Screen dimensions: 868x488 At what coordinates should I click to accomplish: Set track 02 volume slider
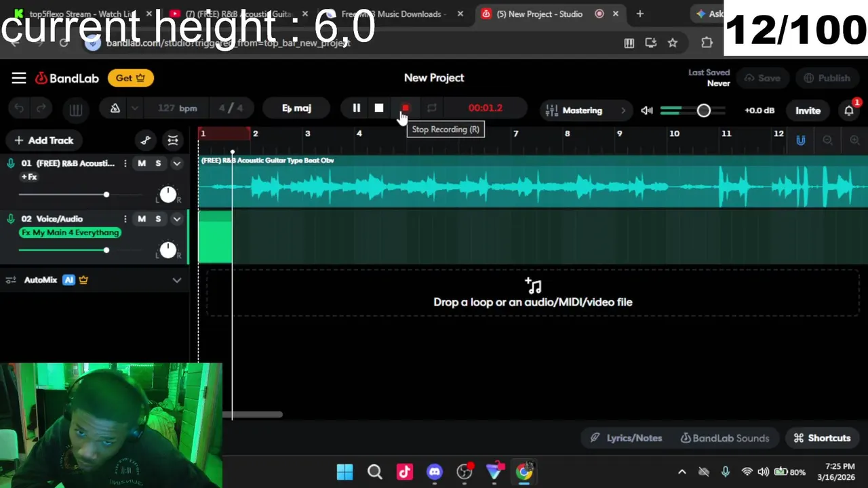click(106, 250)
